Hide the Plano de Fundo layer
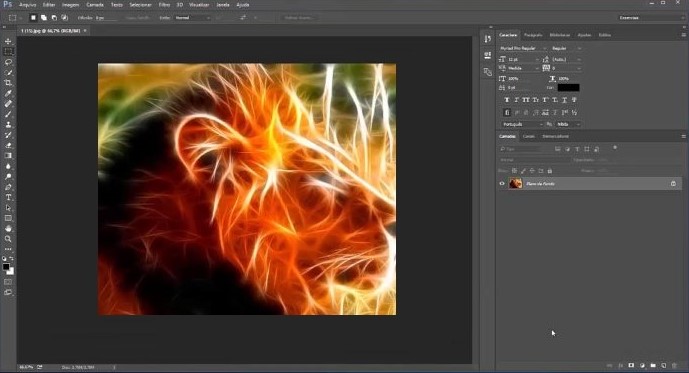689x373 pixels. pyautogui.click(x=502, y=184)
